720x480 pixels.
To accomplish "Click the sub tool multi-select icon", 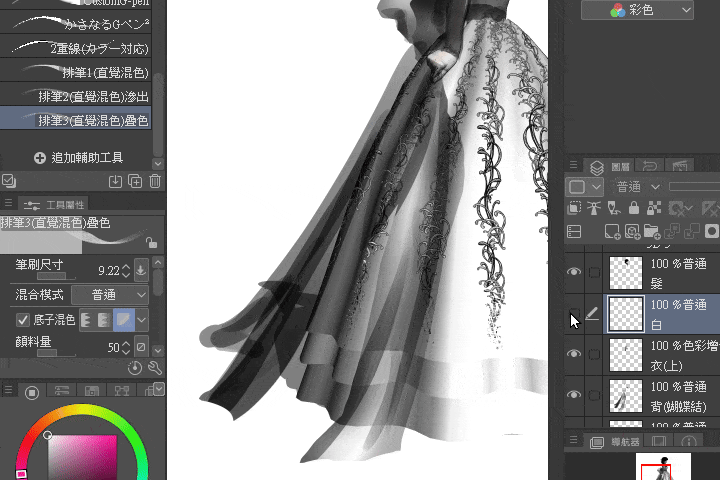I will point(9,181).
